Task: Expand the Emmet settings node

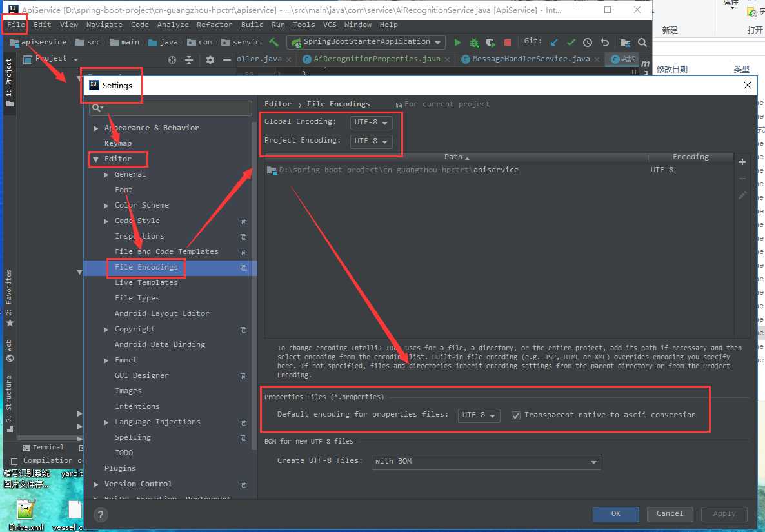Action: [106, 360]
